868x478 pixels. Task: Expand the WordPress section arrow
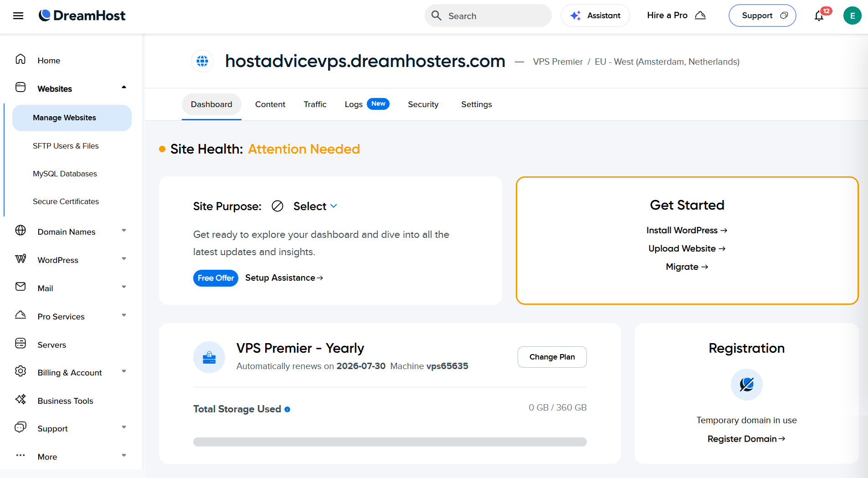click(x=124, y=258)
